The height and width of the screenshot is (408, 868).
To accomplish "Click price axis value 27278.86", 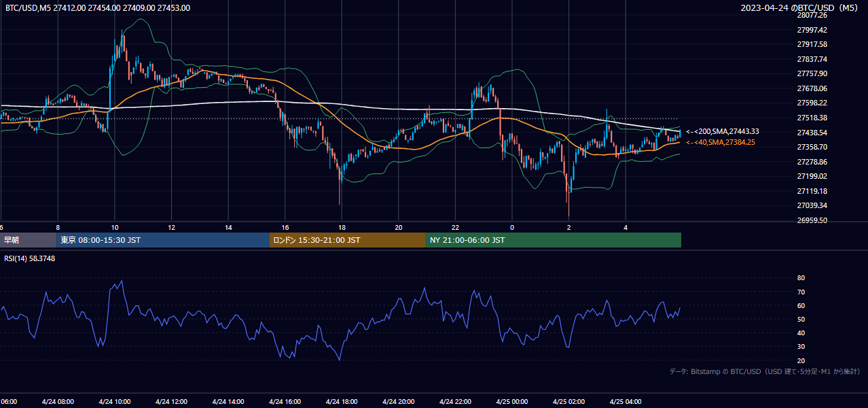I will [x=812, y=162].
